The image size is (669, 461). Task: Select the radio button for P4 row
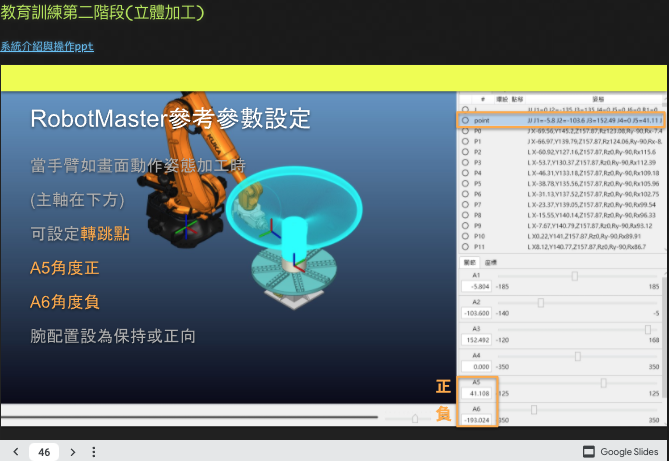pos(465,173)
